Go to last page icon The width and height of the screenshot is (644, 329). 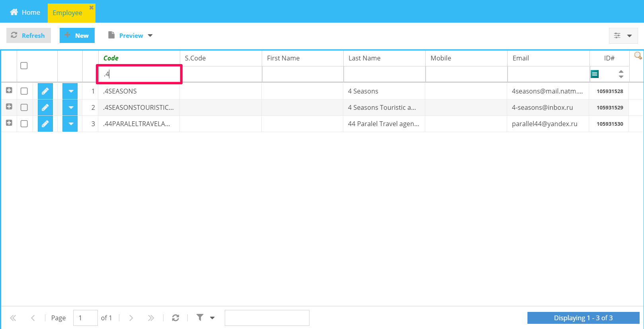coord(151,318)
